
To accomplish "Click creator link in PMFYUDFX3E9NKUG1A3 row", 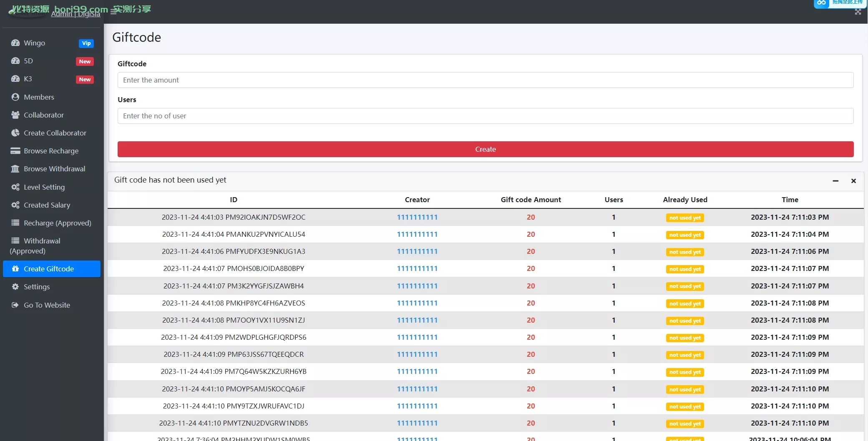I will 417,251.
